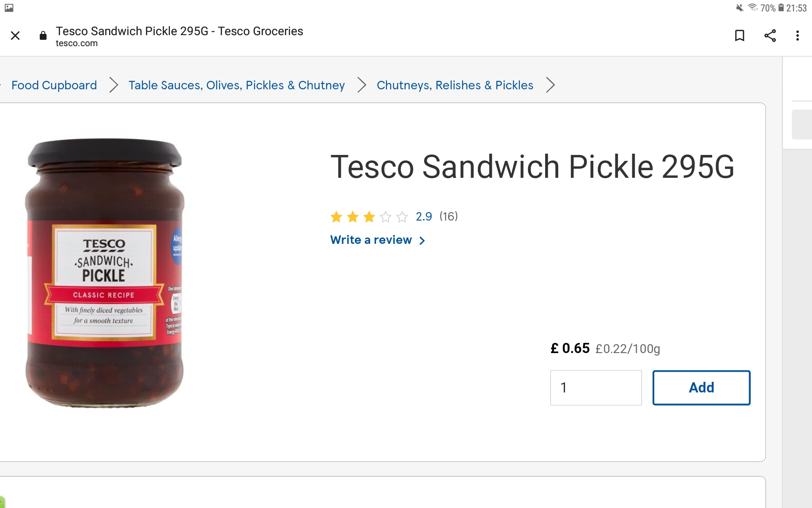The width and height of the screenshot is (812, 508).
Task: Click Write a review link
Action: pyautogui.click(x=371, y=240)
